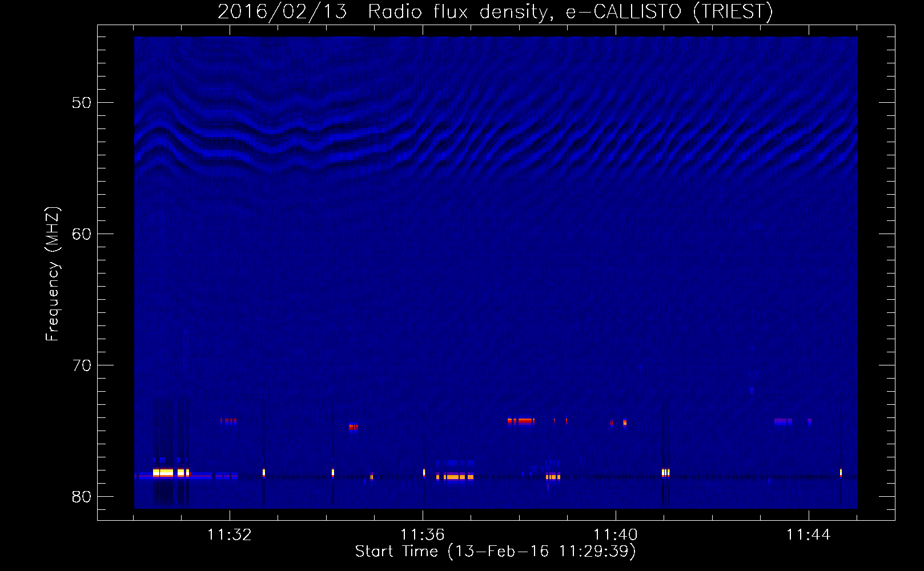Click the 11:44 time tick label

[809, 534]
